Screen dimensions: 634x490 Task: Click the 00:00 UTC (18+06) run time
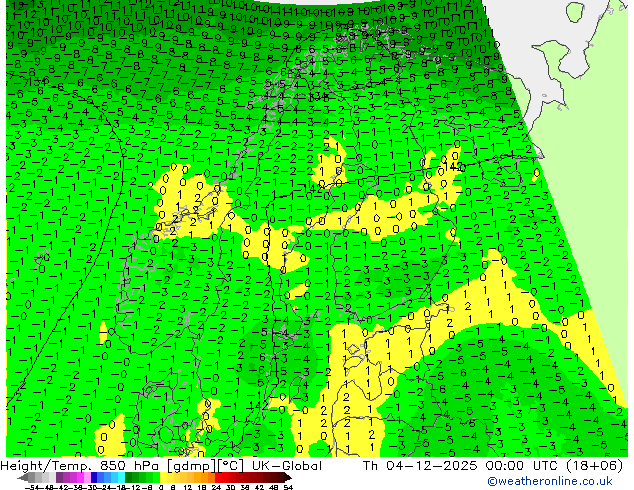pos(554,466)
